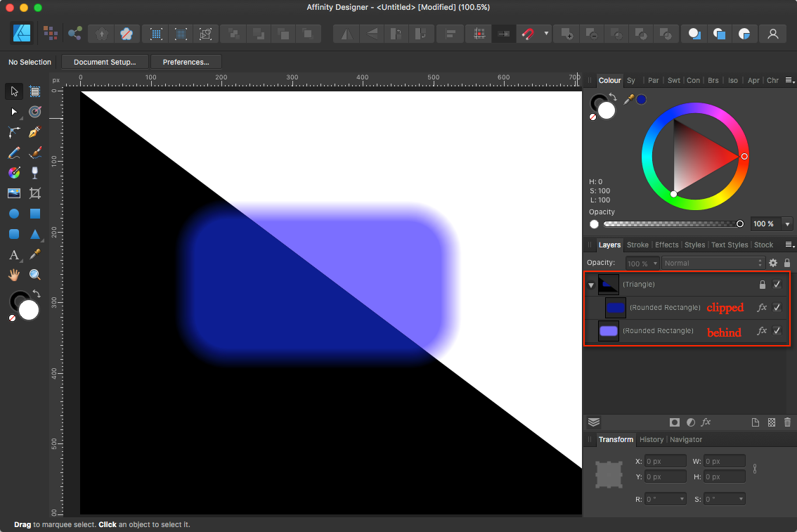The image size is (797, 532).
Task: Open the blend mode dropdown showing Normal
Action: tap(713, 263)
